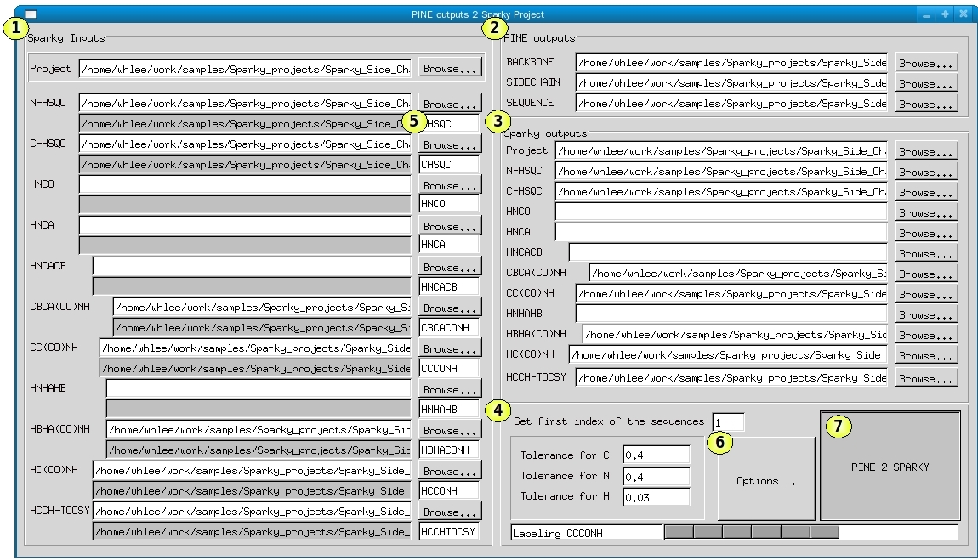The image size is (978, 560).
Task: Maximize the PINE outputs 2 Sparky window
Action: [946, 14]
